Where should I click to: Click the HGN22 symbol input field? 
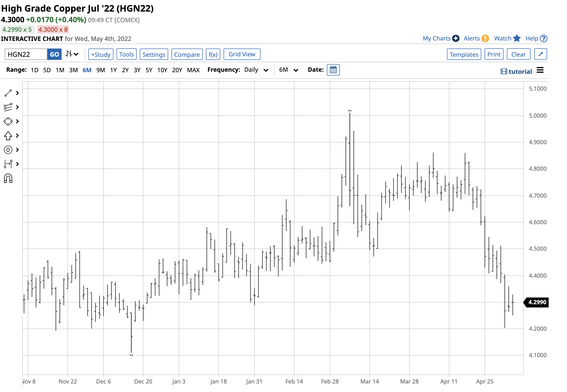26,54
